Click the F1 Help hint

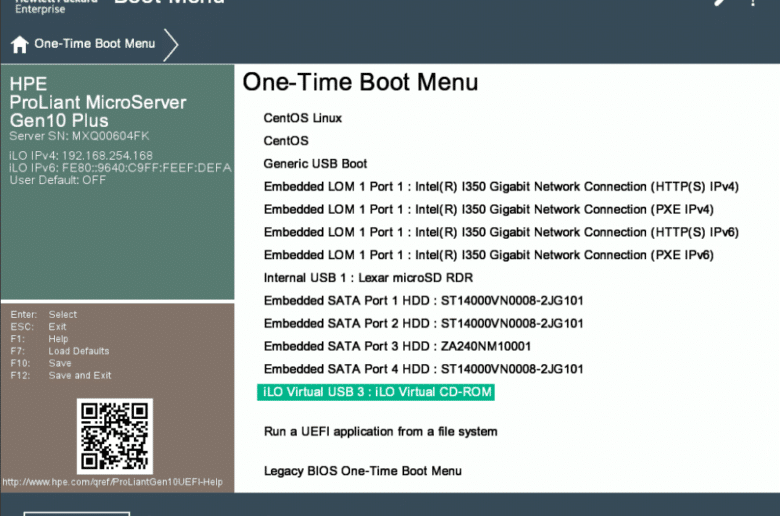[x=39, y=339]
